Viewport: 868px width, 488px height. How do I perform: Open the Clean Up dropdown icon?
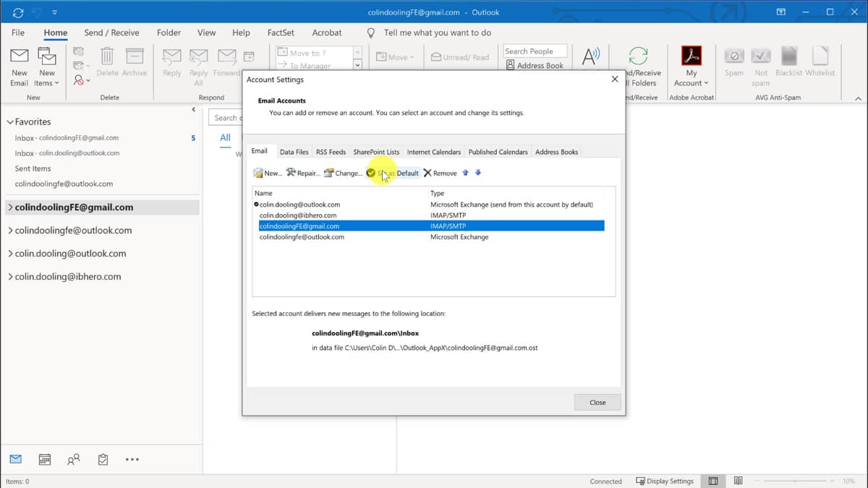[x=82, y=66]
